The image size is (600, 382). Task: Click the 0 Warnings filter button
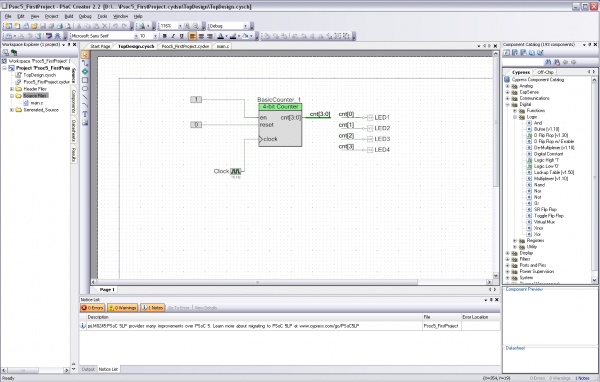tap(122, 308)
